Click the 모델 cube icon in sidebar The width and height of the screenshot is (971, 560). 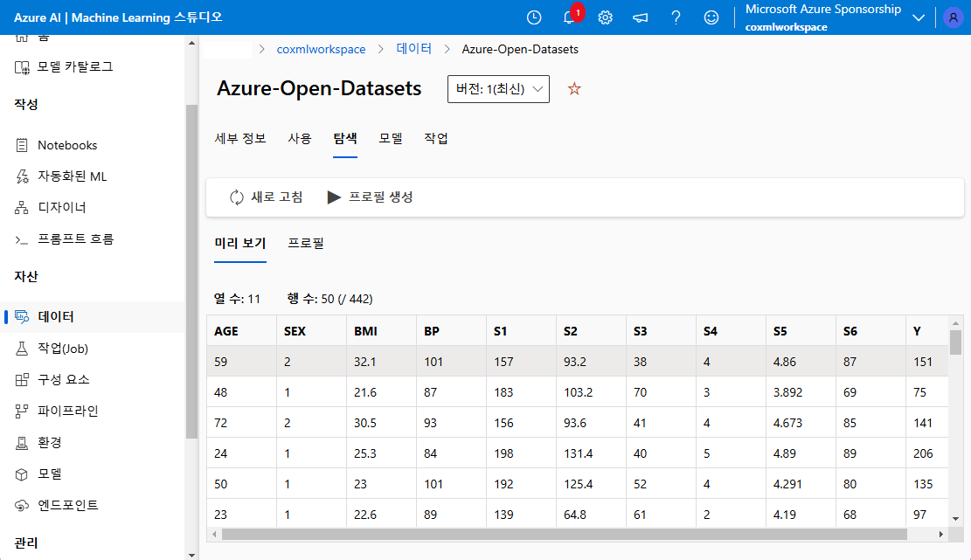22,474
